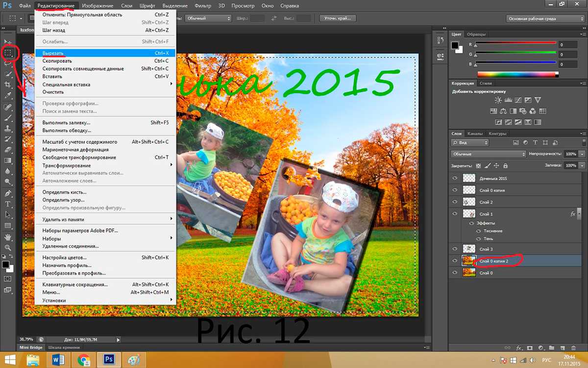588x368 pixels.
Task: Hide the Доченька 2015 layer
Action: [x=455, y=179]
